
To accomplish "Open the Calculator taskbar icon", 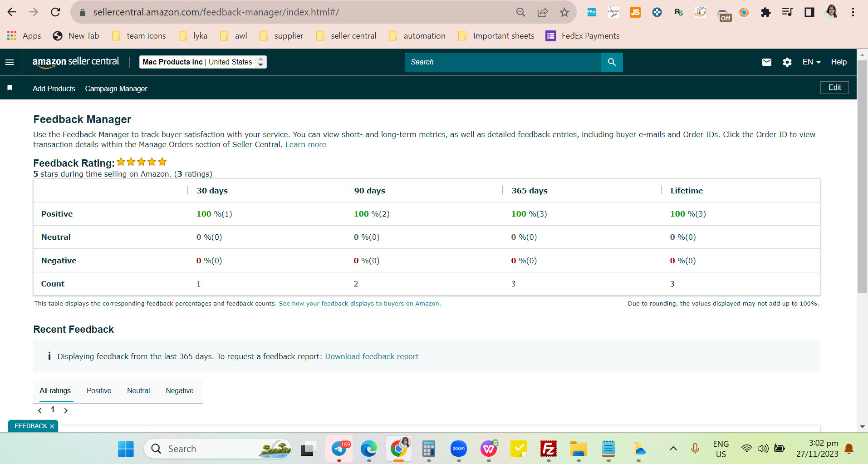I will [x=429, y=449].
